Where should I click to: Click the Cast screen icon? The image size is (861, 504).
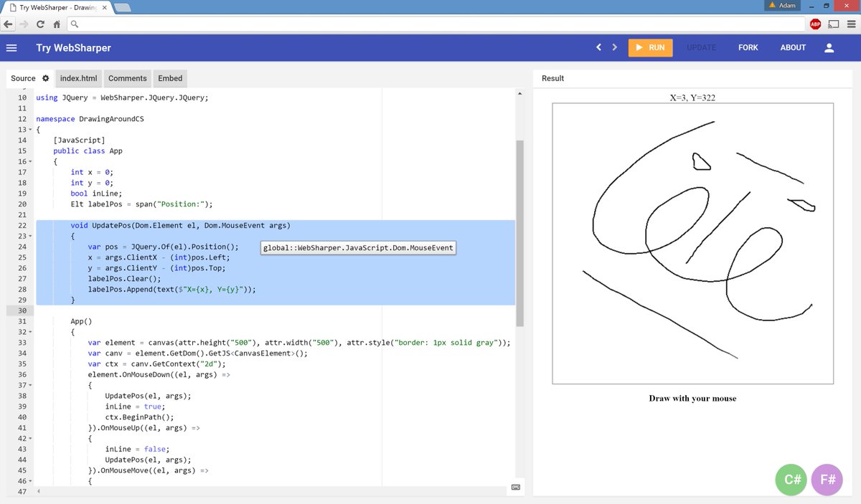tap(834, 24)
